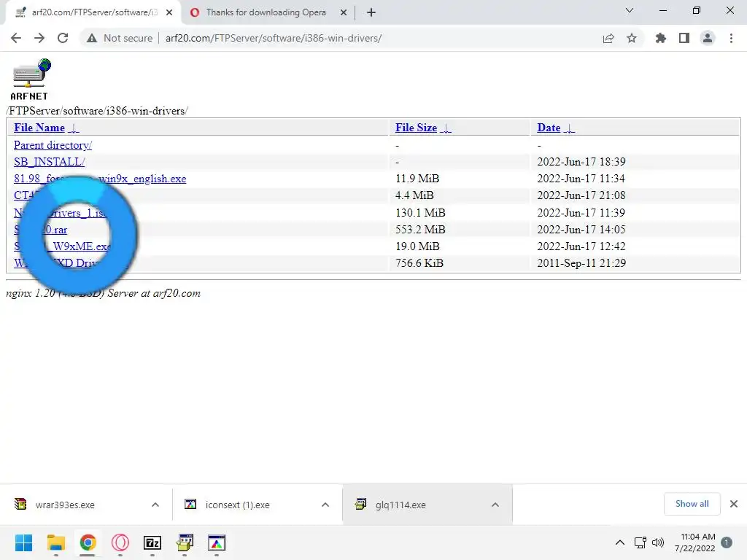Select the 2022-Jun-17 18:39 date

pos(581,162)
